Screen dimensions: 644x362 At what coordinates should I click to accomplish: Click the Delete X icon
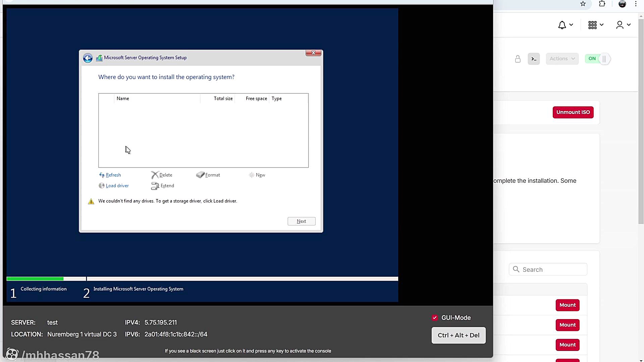coord(155,175)
